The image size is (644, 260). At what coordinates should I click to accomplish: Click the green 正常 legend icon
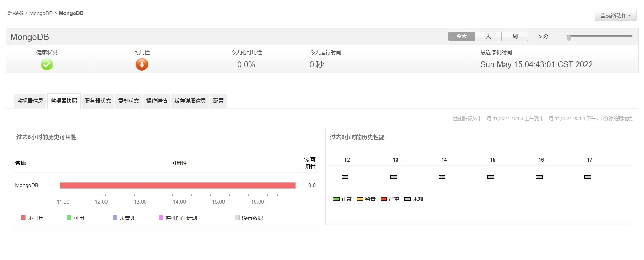(336, 199)
